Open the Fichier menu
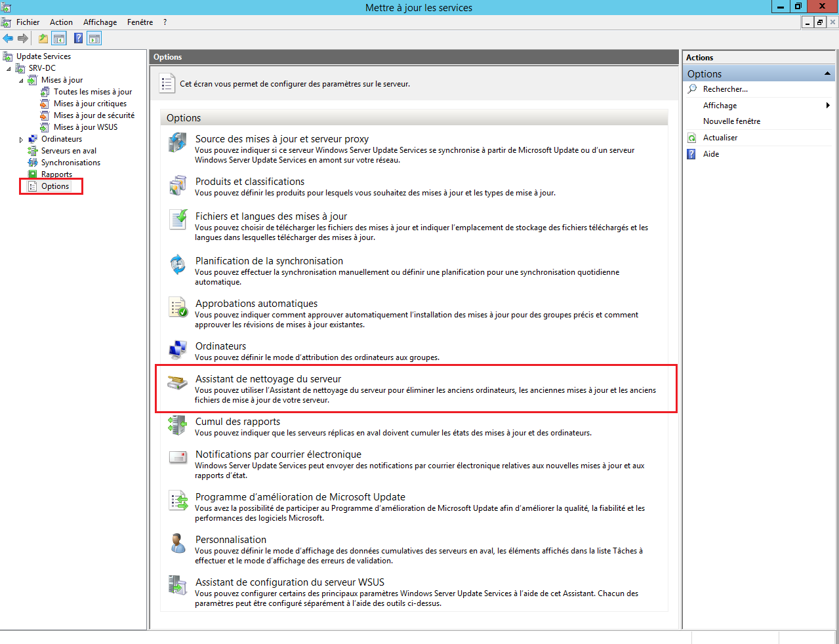This screenshot has height=644, width=839. pyautogui.click(x=28, y=22)
